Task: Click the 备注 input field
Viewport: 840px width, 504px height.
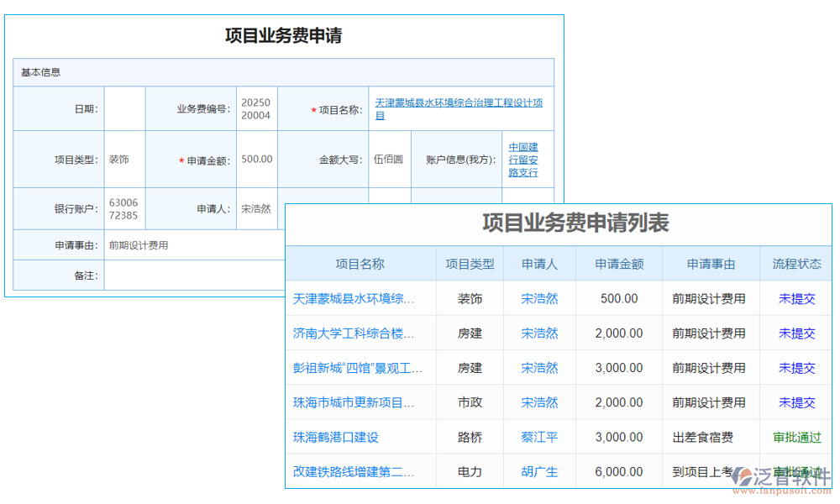Action: [193, 275]
